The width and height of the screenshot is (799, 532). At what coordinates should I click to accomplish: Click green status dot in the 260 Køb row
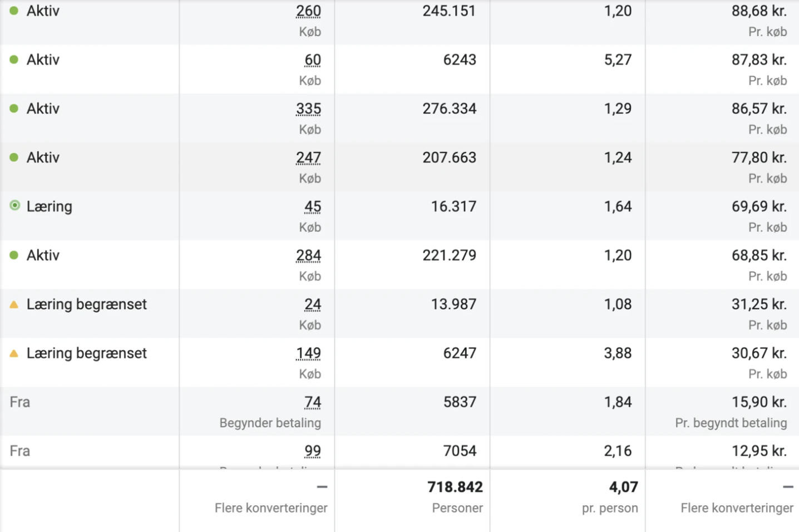point(14,11)
